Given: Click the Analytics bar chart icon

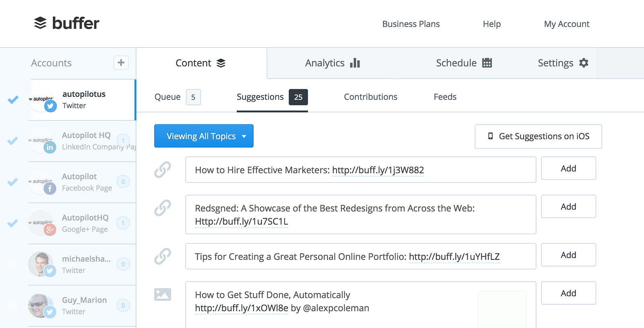Looking at the screenshot, I should click(355, 63).
